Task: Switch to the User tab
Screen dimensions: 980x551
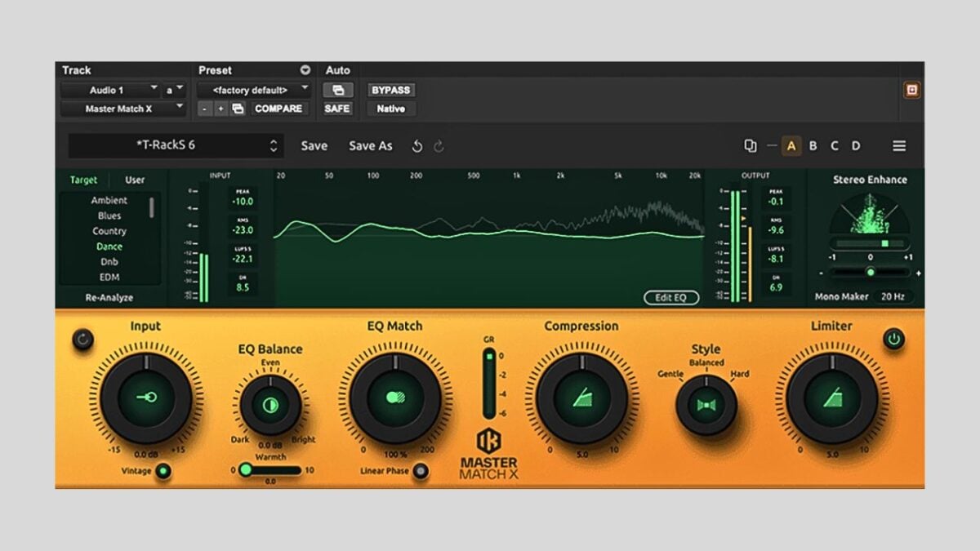Action: coord(135,180)
